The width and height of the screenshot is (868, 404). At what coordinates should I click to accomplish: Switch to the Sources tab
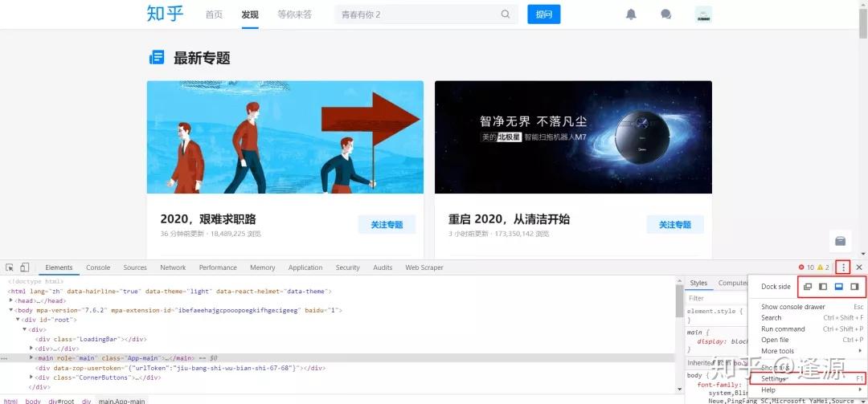[135, 267]
